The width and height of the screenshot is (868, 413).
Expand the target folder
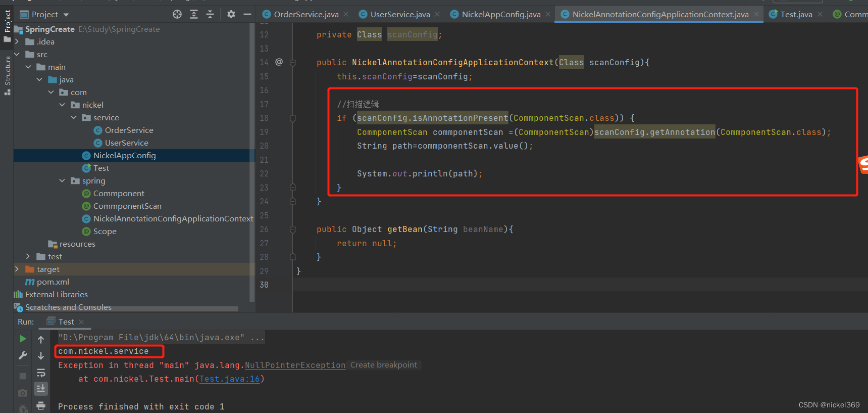click(x=17, y=269)
